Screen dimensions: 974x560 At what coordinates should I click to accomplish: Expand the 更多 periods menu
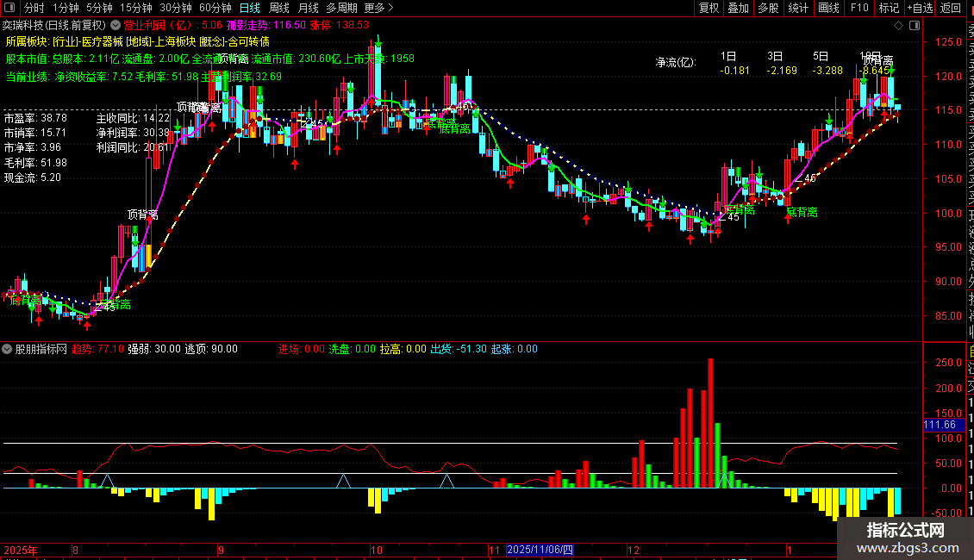coord(378,8)
